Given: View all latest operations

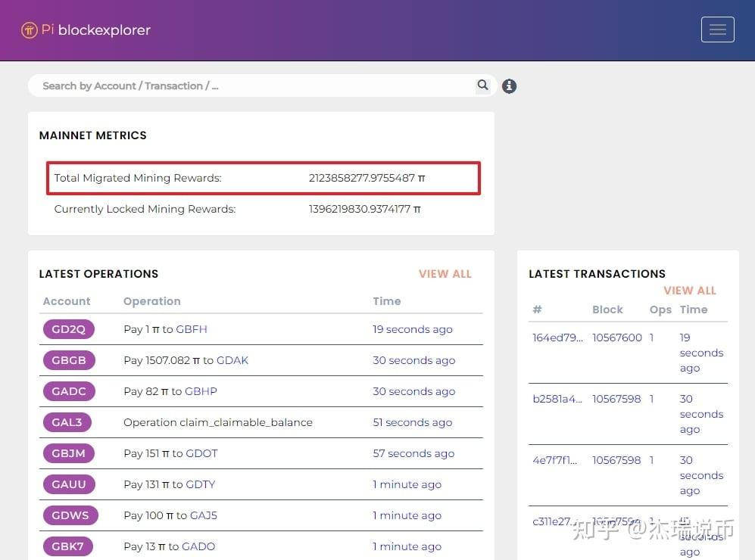Looking at the screenshot, I should click(445, 274).
